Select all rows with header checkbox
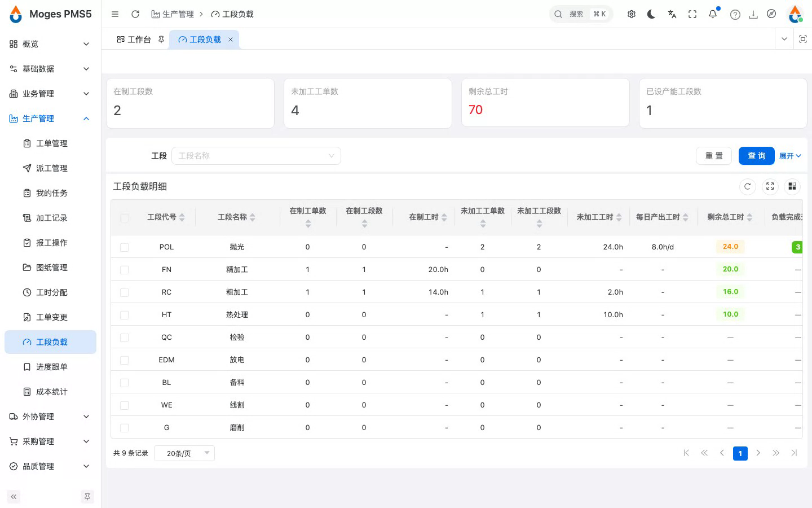812x508 pixels. 125,218
